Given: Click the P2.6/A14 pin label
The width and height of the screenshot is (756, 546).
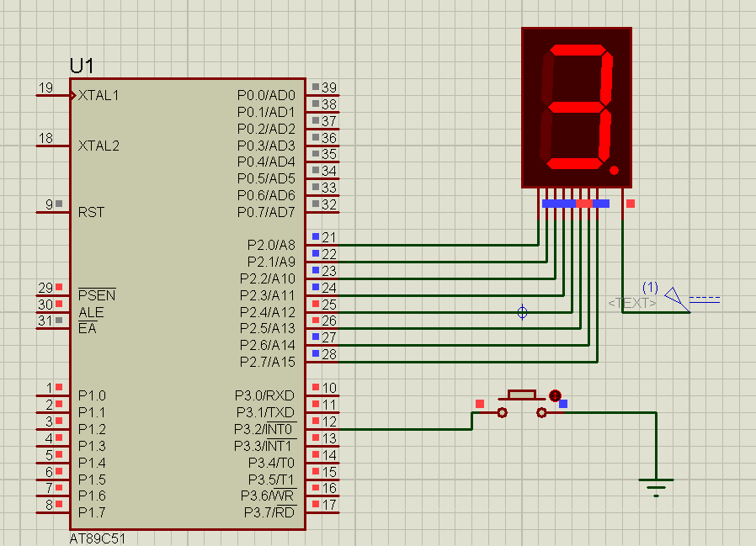Looking at the screenshot, I should pos(268,345).
